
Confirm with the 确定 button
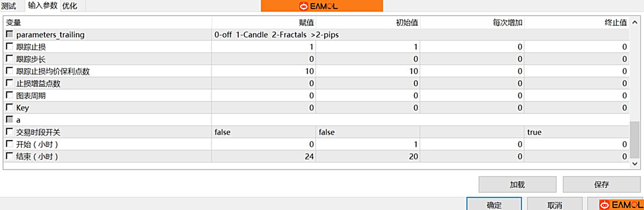pyautogui.click(x=494, y=205)
